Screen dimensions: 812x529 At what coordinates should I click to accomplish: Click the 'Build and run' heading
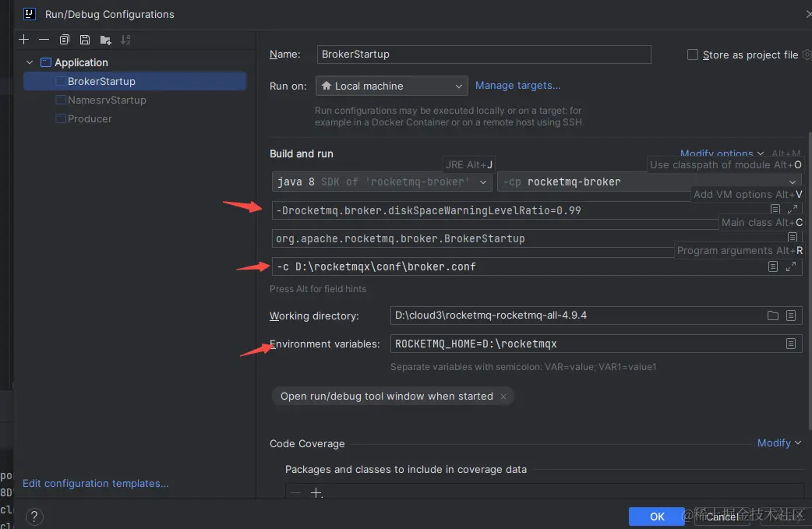302,153
